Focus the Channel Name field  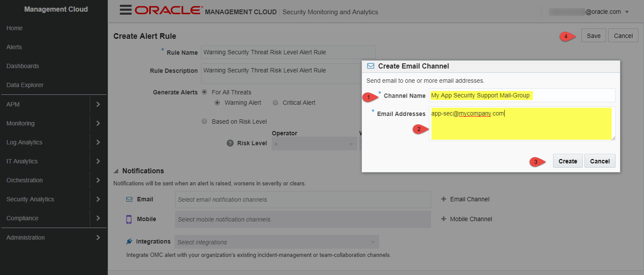(522, 95)
